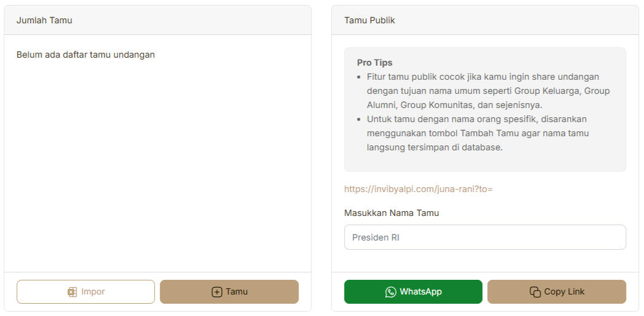Click the copy icon beside Copy Link
644x316 pixels.
coord(535,292)
